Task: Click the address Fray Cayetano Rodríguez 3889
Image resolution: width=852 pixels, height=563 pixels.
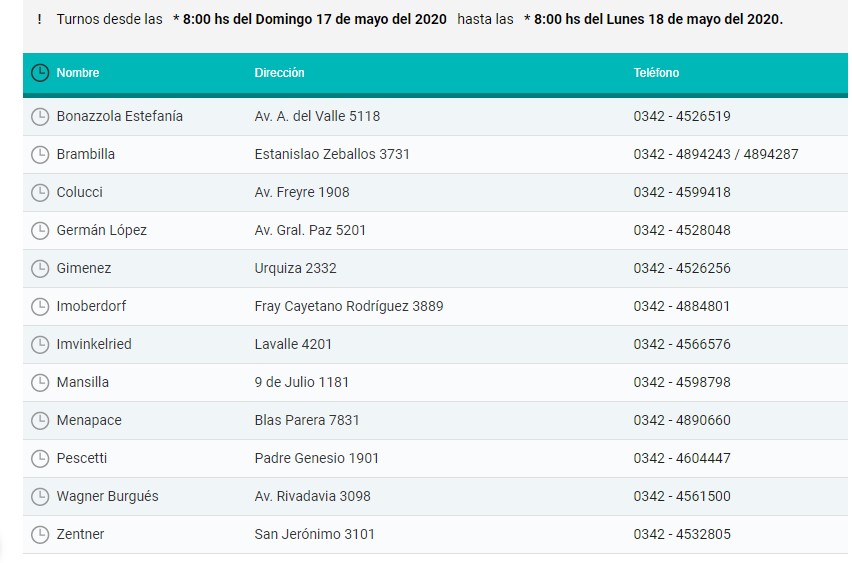Action: [x=349, y=306]
